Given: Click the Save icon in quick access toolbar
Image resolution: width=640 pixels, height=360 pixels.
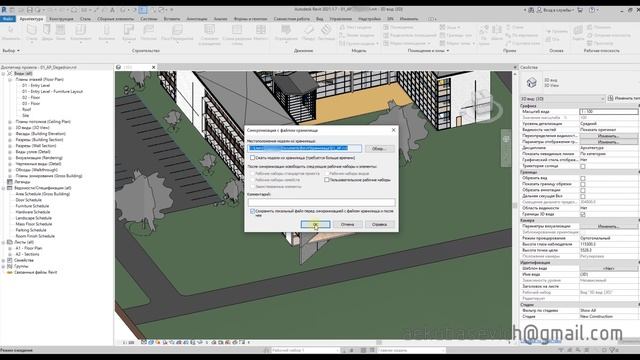Looking at the screenshot, I should [x=29, y=10].
